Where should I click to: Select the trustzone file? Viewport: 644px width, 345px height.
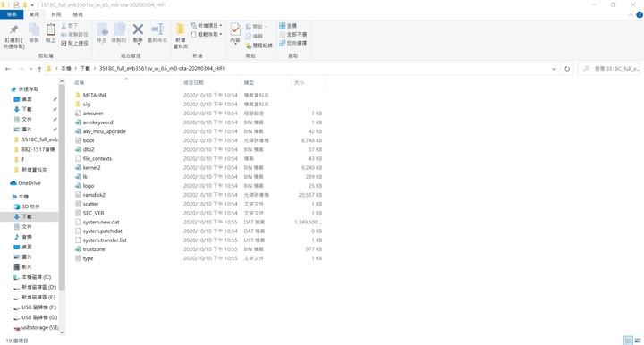[94, 249]
